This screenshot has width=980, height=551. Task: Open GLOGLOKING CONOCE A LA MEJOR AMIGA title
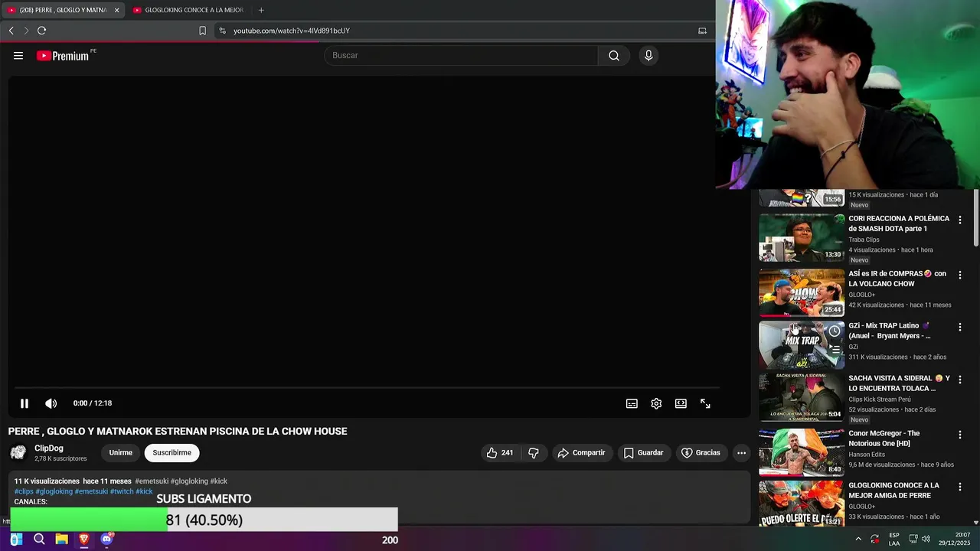[893, 491]
